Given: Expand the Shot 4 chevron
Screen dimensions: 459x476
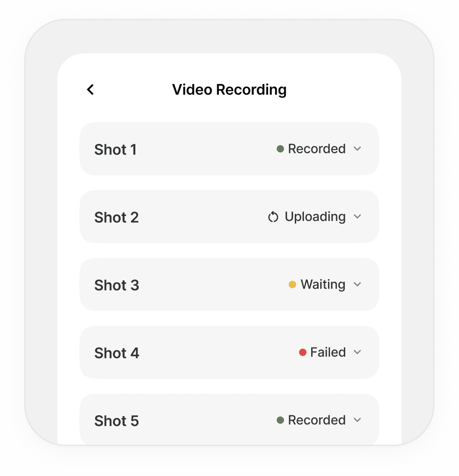Looking at the screenshot, I should pyautogui.click(x=357, y=352).
